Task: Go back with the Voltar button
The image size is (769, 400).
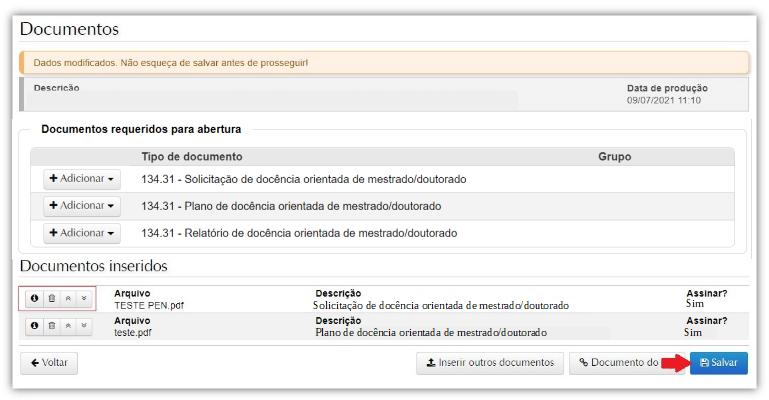Action: pos(49,363)
